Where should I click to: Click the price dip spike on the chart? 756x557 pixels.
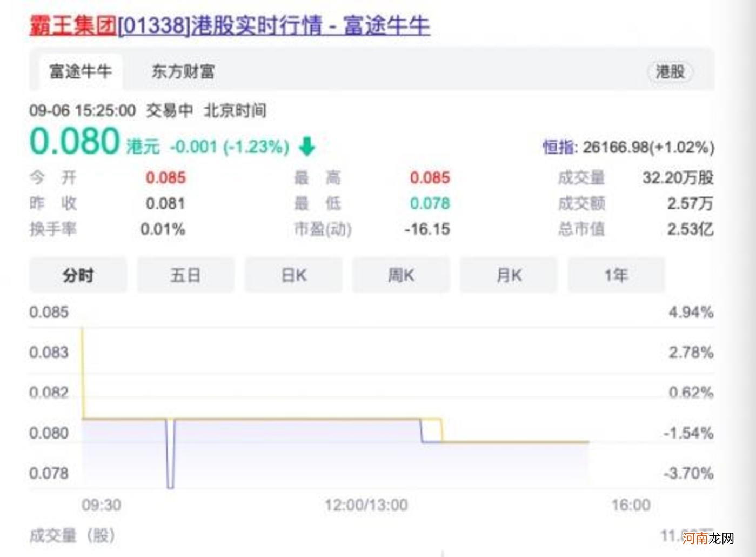[x=170, y=454]
